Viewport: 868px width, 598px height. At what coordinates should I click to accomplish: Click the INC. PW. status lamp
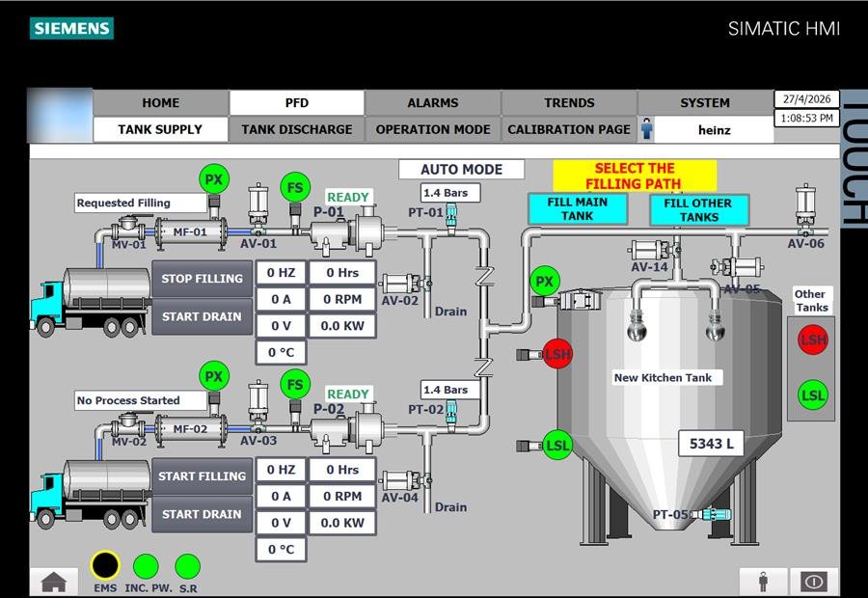pyautogui.click(x=147, y=566)
